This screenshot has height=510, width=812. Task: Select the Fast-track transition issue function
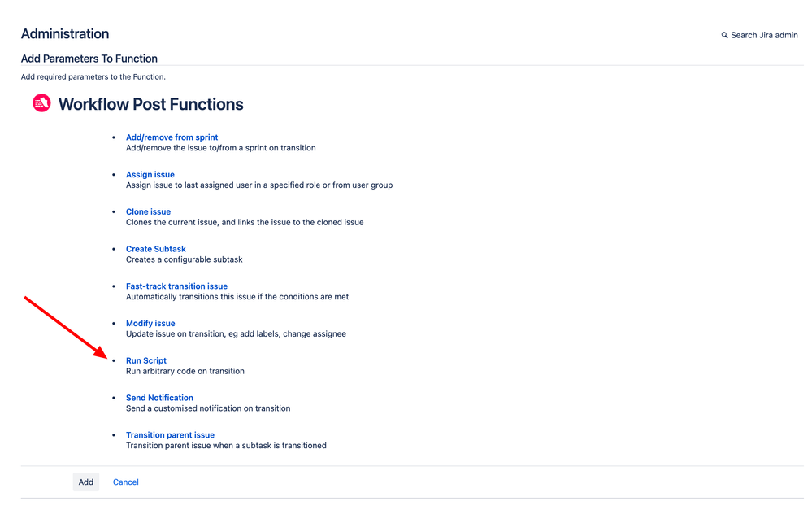176,286
